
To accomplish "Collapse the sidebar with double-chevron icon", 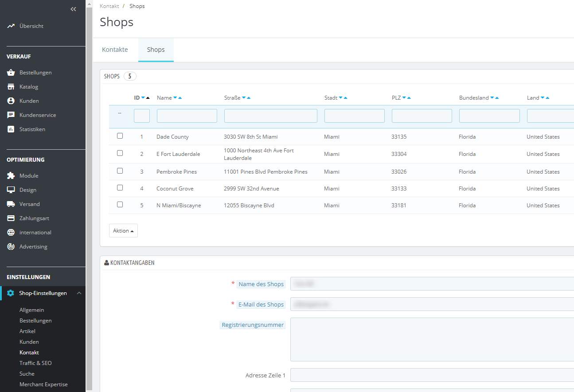I will 73,9.
